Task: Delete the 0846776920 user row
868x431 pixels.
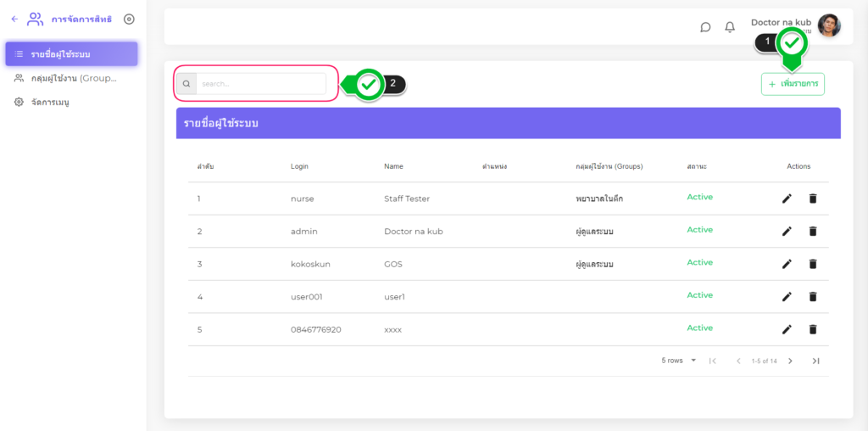Action: click(813, 329)
